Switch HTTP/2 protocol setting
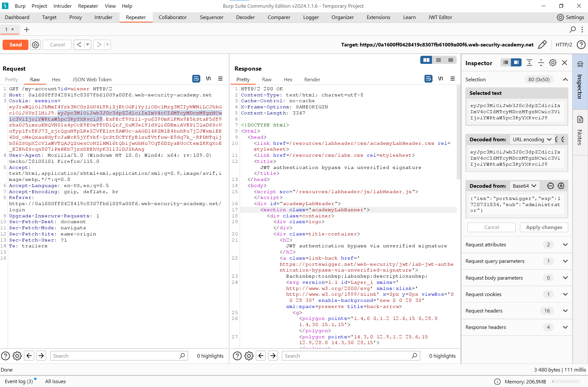The image size is (588, 387). point(563,45)
